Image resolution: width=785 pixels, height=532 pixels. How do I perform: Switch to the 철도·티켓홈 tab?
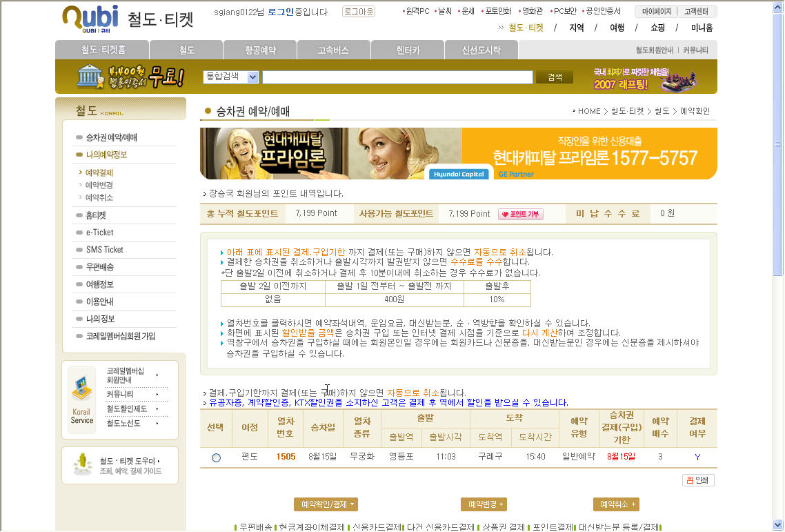point(102,50)
